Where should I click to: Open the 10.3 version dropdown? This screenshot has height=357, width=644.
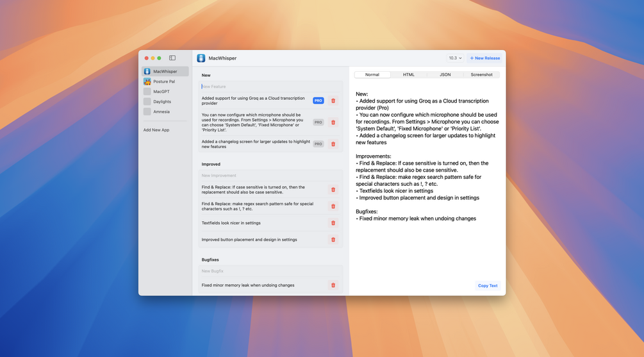pyautogui.click(x=455, y=58)
